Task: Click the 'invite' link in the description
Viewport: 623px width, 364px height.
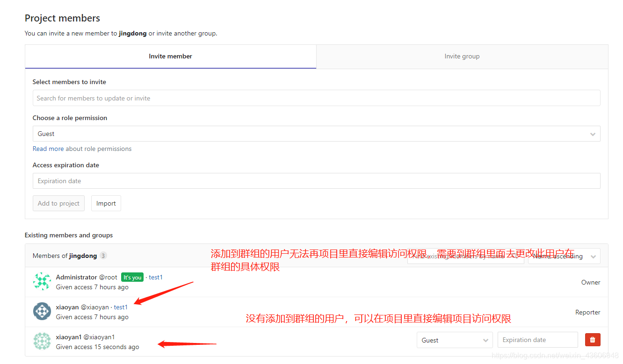Action: tap(57, 34)
